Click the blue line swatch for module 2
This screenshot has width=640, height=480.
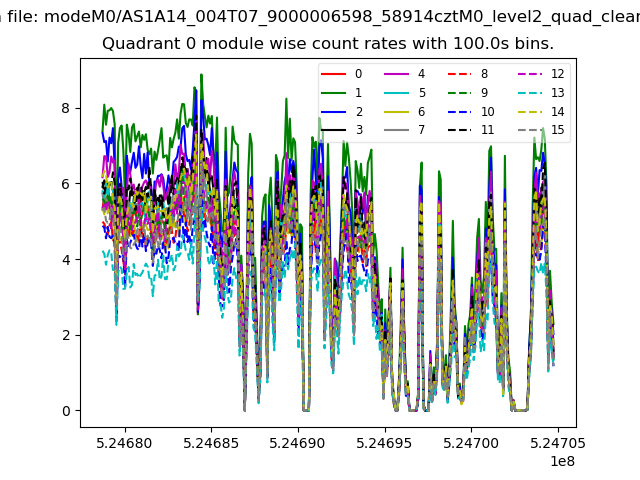333,111
